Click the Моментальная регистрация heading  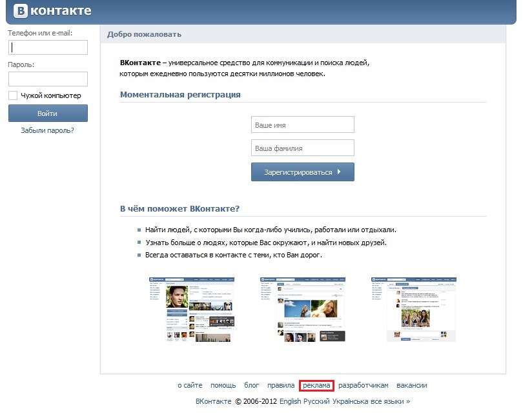(x=180, y=95)
